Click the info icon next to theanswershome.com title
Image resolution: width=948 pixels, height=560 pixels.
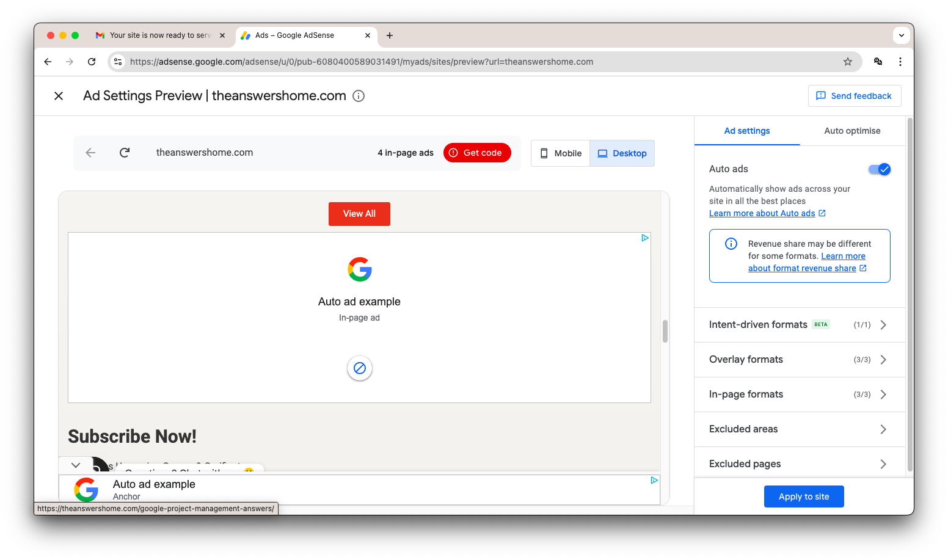(x=359, y=96)
